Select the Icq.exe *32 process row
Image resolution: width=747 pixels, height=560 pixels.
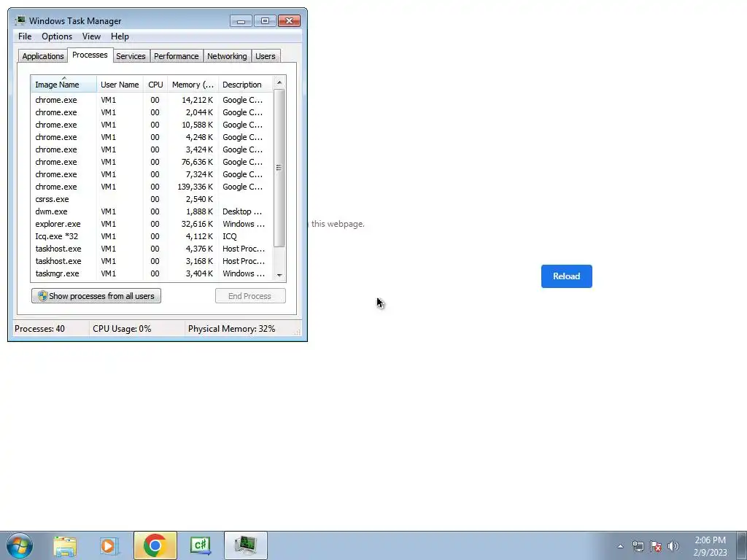click(x=152, y=236)
